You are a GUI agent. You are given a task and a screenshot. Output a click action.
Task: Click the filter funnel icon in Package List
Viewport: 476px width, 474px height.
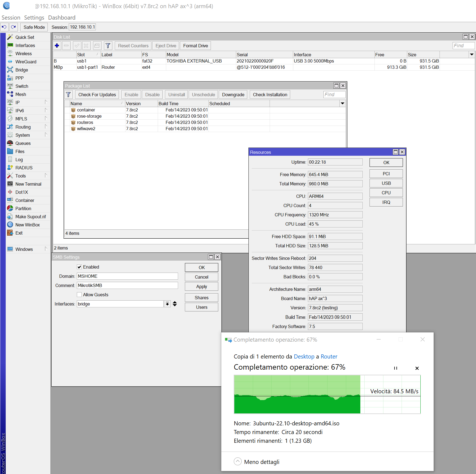coord(68,95)
